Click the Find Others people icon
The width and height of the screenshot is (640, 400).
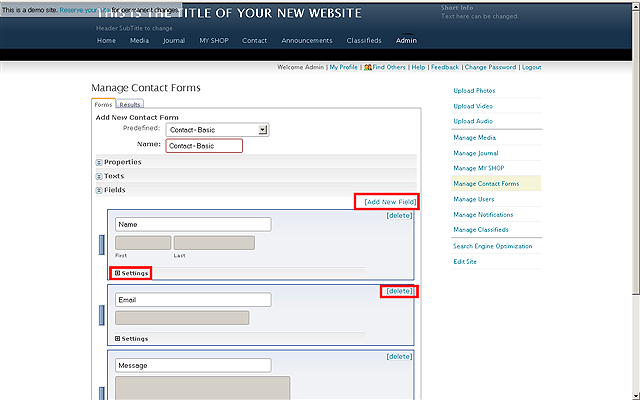click(x=368, y=67)
